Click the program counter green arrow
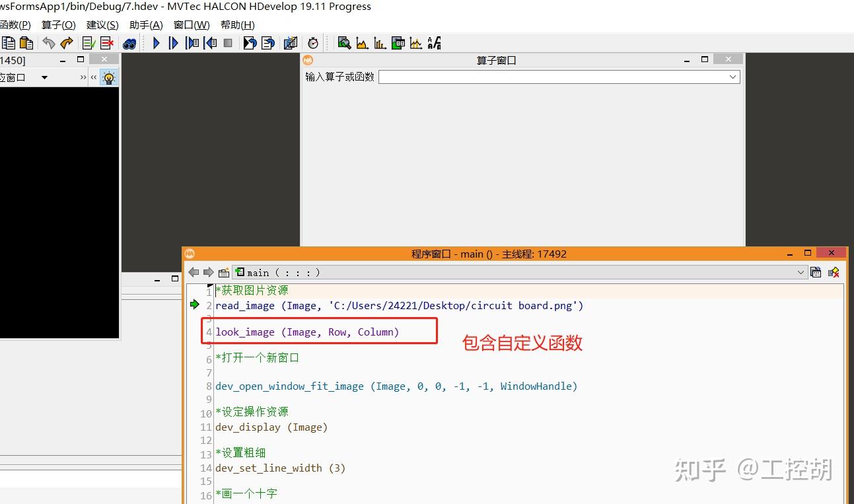Viewport: 854px width, 504px height. [x=194, y=305]
